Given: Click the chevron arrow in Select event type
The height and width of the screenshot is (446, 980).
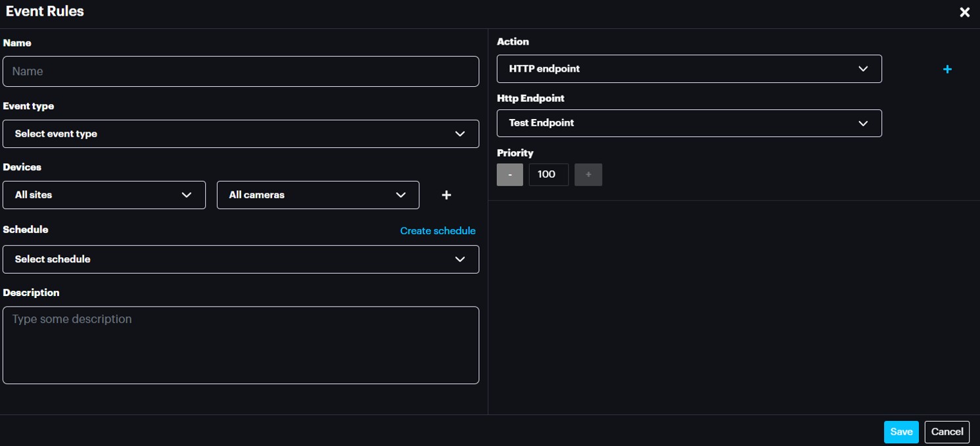Looking at the screenshot, I should coord(460,134).
